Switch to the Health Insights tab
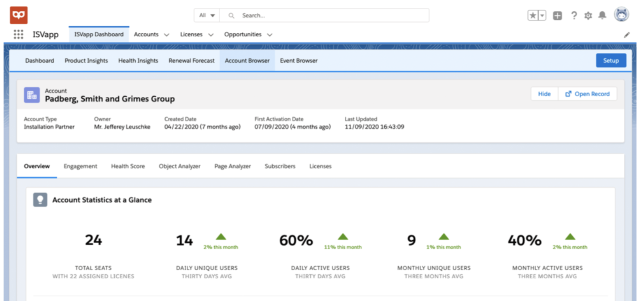 (x=138, y=61)
